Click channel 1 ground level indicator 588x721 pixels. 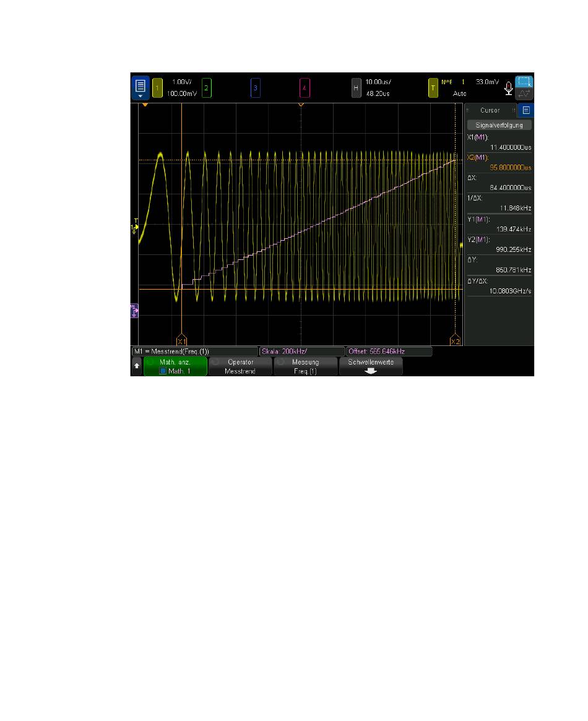coord(134,227)
